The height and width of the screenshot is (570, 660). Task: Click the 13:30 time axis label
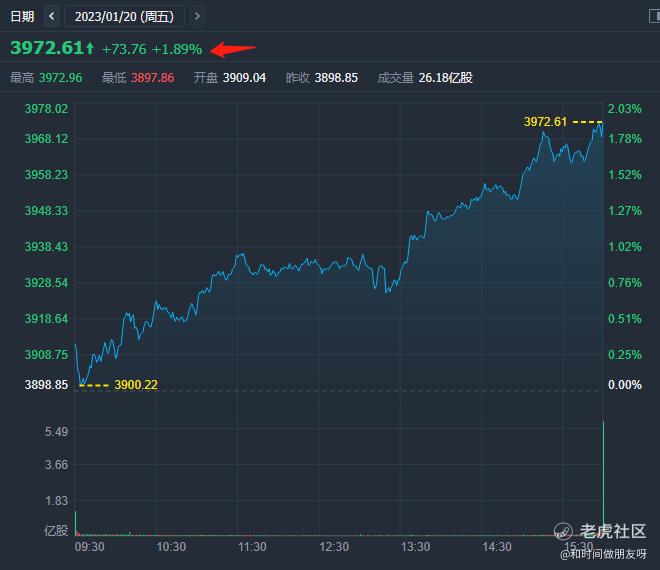[x=415, y=547]
